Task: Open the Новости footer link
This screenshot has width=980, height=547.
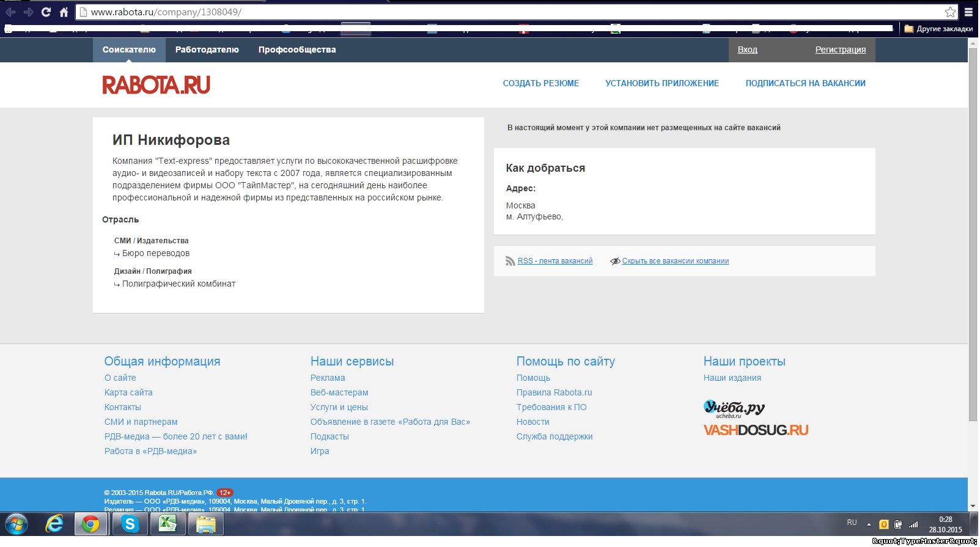Action: (x=532, y=422)
